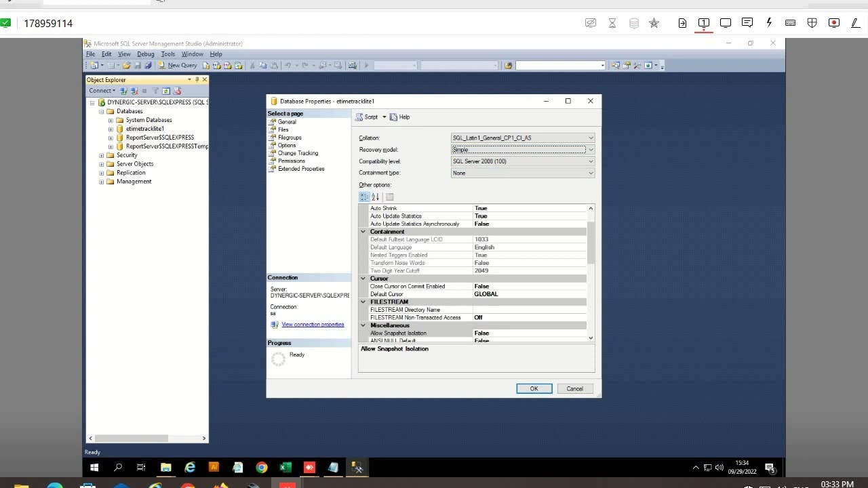Open the File menu in Management Studio
Viewport: 868px width, 488px height.
pyautogui.click(x=90, y=54)
